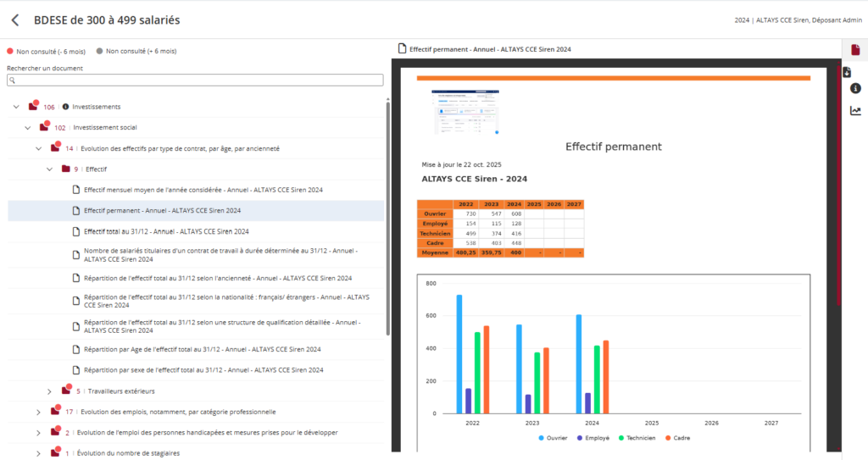Image resolution: width=868 pixels, height=460 pixels.
Task: Expand Evolution du nombre de stagiaires
Action: 38,453
